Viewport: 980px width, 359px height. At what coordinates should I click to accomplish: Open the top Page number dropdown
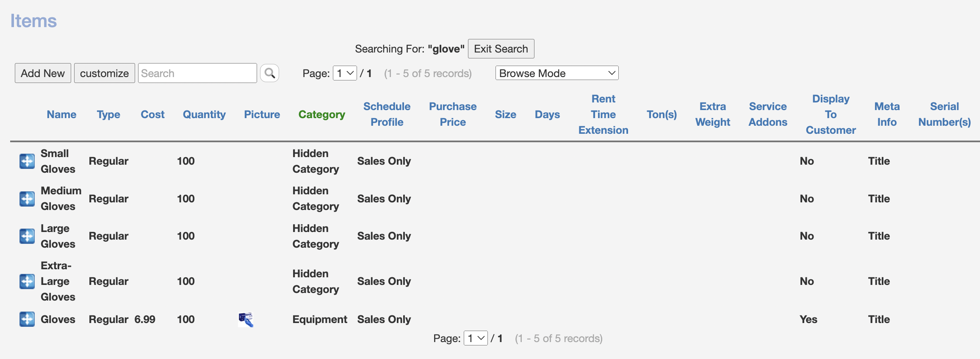point(345,73)
